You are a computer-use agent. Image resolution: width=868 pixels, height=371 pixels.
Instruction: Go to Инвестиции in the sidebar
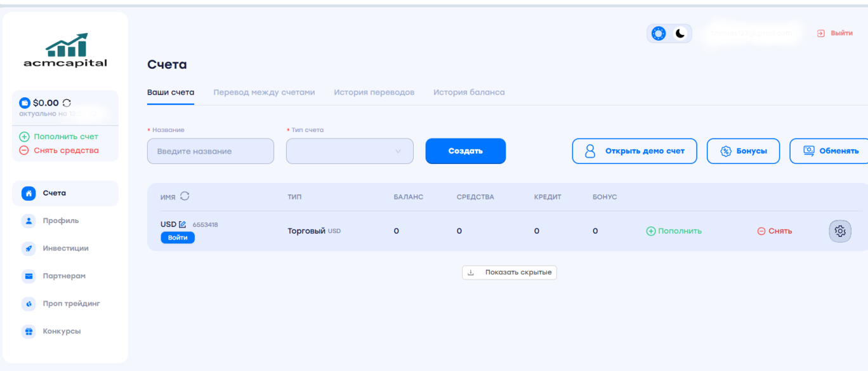(65, 248)
